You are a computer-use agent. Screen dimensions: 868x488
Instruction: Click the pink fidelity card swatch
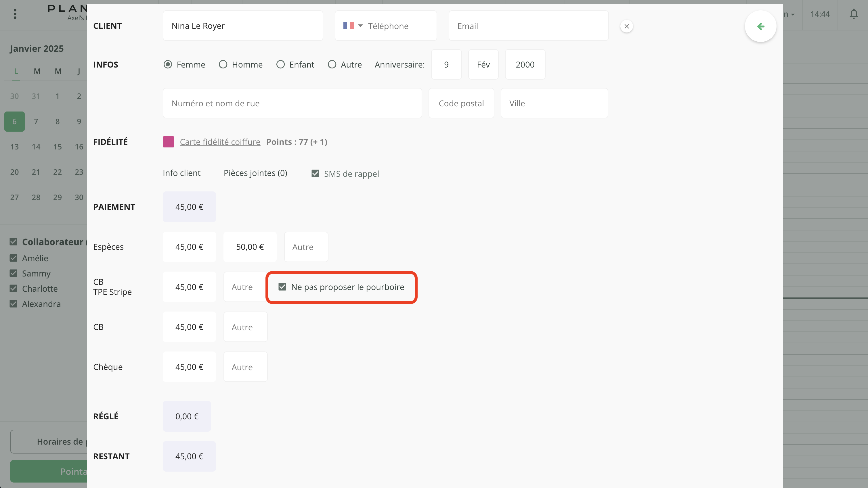pos(168,142)
